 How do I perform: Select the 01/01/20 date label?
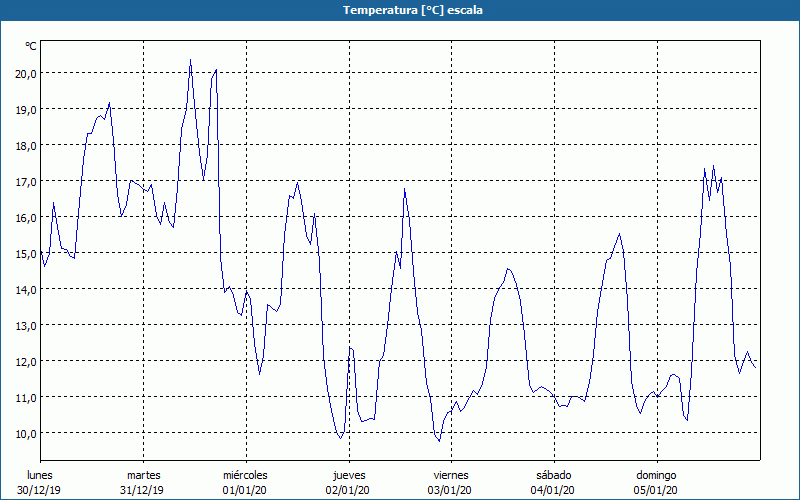click(244, 490)
